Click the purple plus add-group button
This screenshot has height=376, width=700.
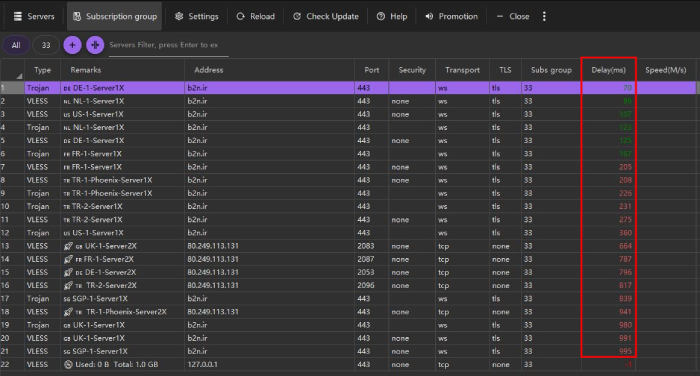click(x=72, y=45)
